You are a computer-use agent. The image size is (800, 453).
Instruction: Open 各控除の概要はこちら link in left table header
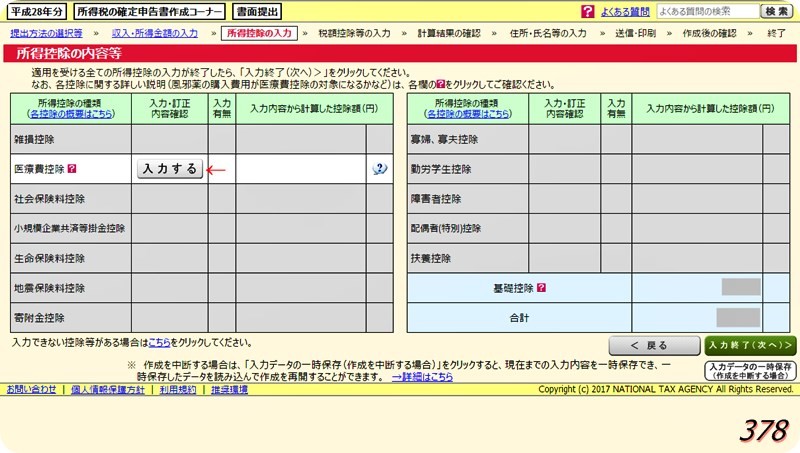click(71, 114)
